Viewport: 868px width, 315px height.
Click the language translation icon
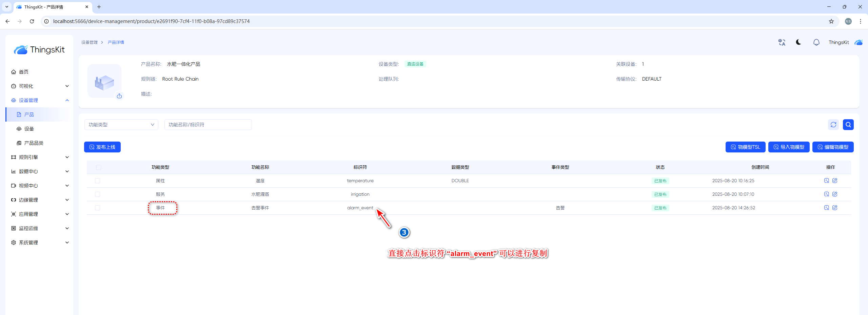coord(782,42)
